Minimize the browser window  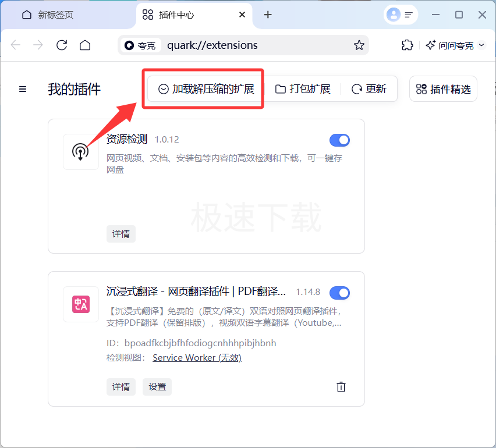(x=435, y=15)
